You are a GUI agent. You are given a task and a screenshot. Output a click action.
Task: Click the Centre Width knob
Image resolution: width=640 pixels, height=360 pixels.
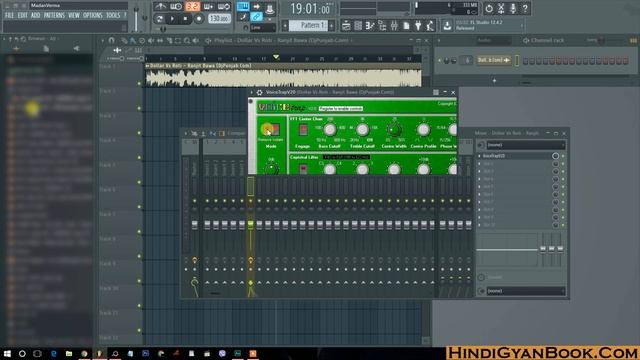[x=394, y=129]
